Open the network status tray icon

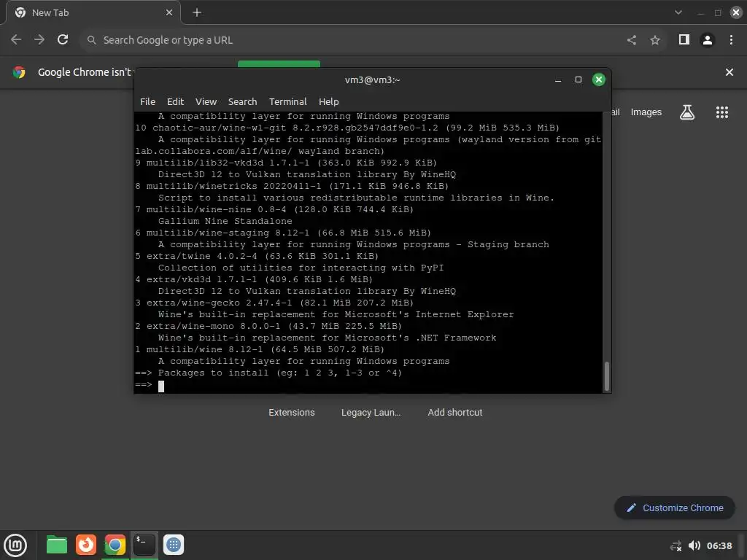pyautogui.click(x=676, y=545)
